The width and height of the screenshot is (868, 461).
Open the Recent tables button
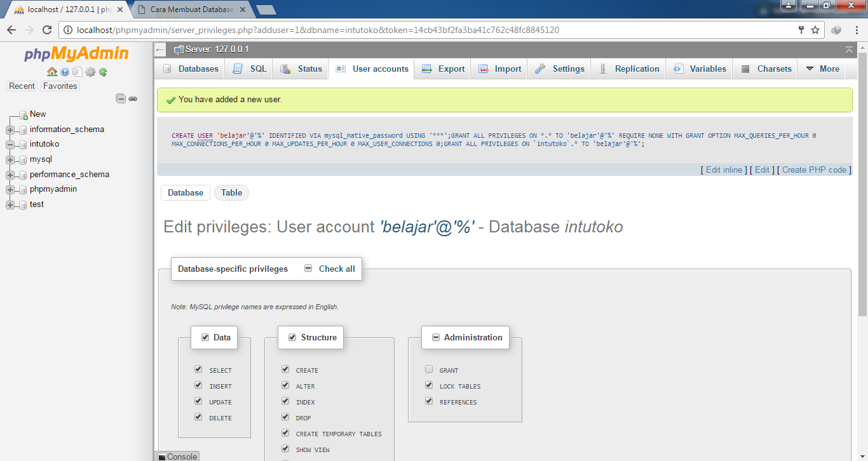[22, 86]
